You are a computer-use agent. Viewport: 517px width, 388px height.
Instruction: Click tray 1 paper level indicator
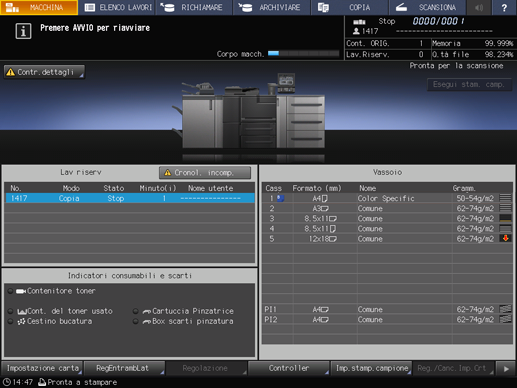505,198
